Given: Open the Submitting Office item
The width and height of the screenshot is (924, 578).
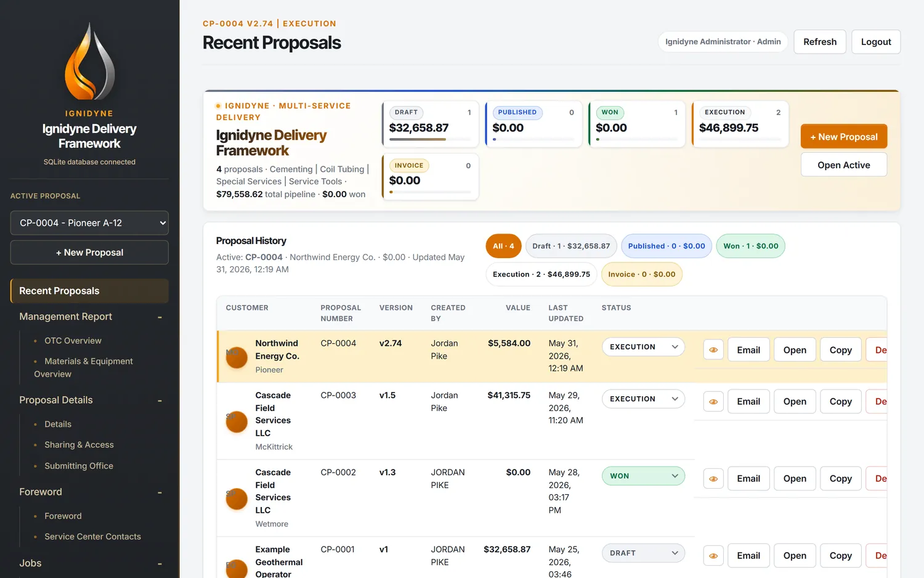Looking at the screenshot, I should pyautogui.click(x=79, y=466).
